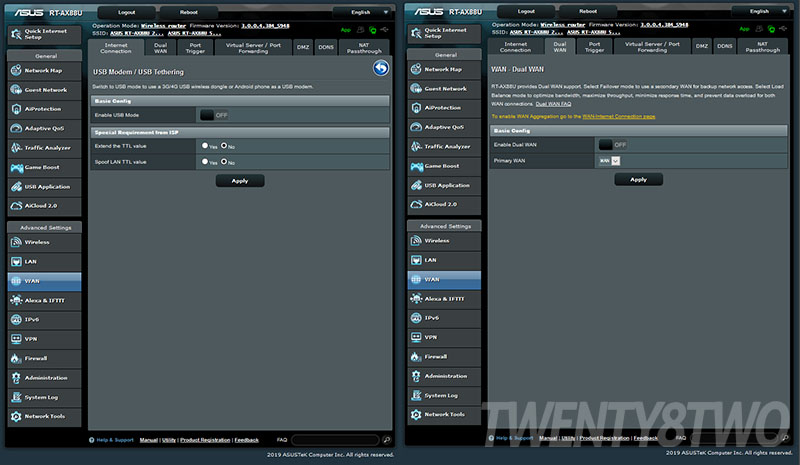Open the Dual WAN FAQ link
This screenshot has height=465, width=800.
click(x=553, y=104)
